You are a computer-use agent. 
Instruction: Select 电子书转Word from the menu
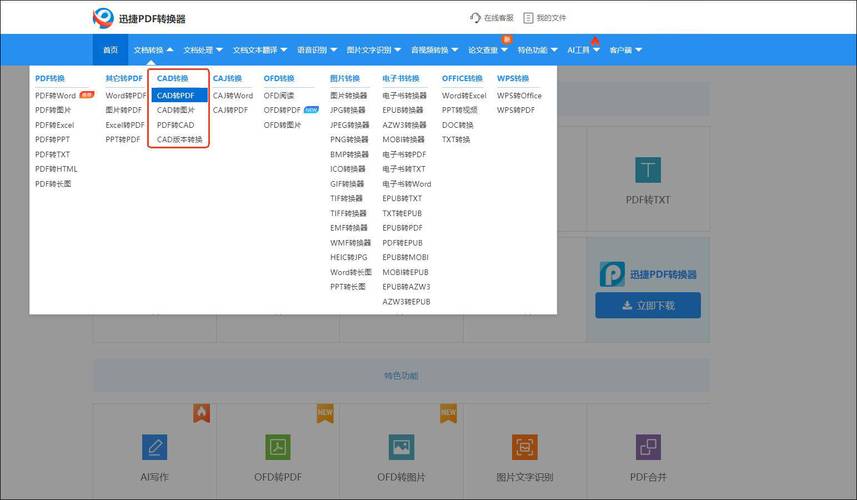pyautogui.click(x=407, y=184)
